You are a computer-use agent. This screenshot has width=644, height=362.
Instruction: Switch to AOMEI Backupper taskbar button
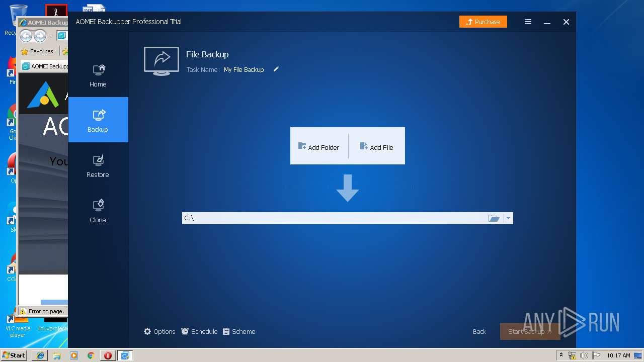click(125, 355)
